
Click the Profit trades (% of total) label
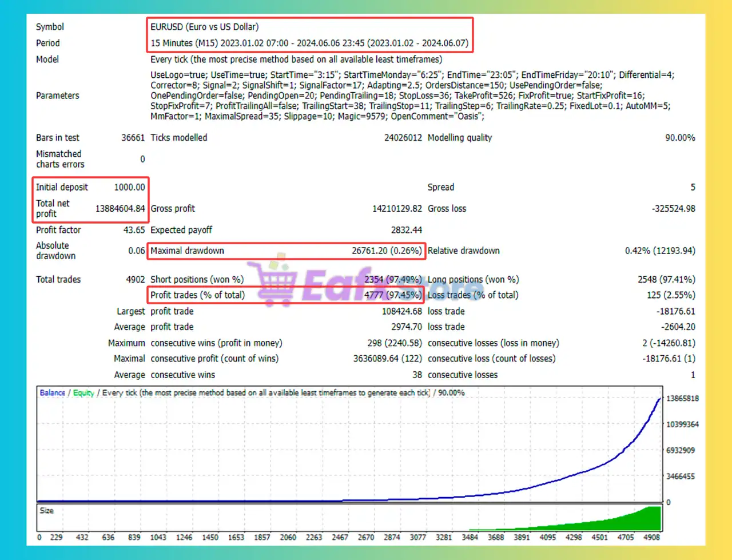pos(197,295)
